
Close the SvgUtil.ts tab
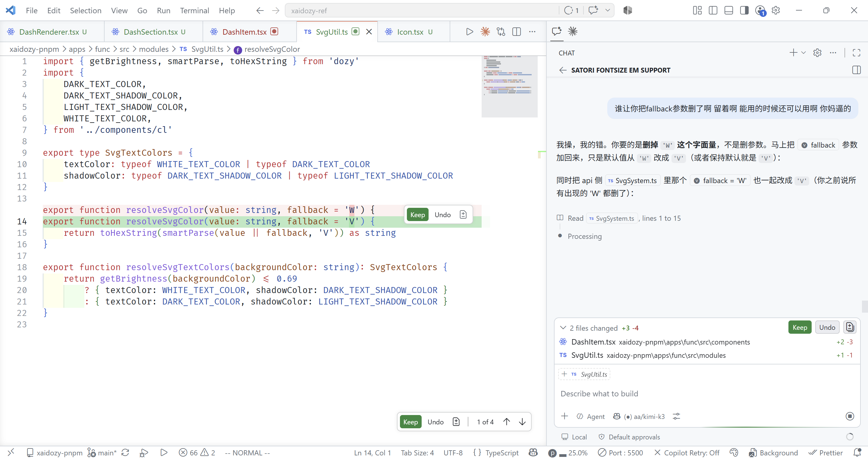tap(369, 32)
